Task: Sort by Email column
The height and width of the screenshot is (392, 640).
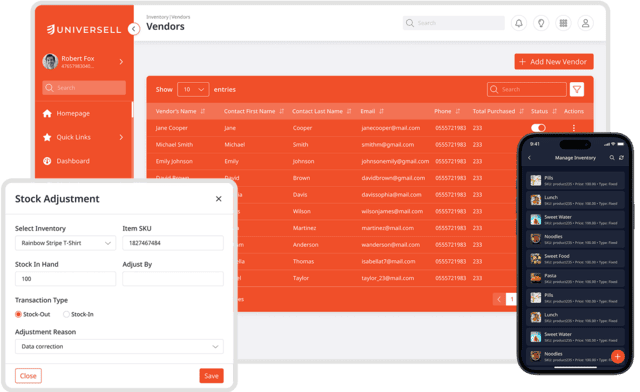Action: pos(382,111)
